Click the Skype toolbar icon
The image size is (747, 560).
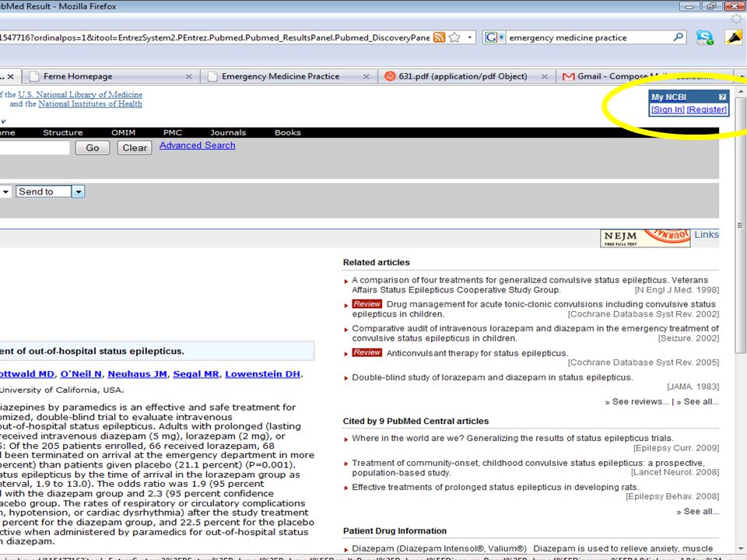(705, 37)
